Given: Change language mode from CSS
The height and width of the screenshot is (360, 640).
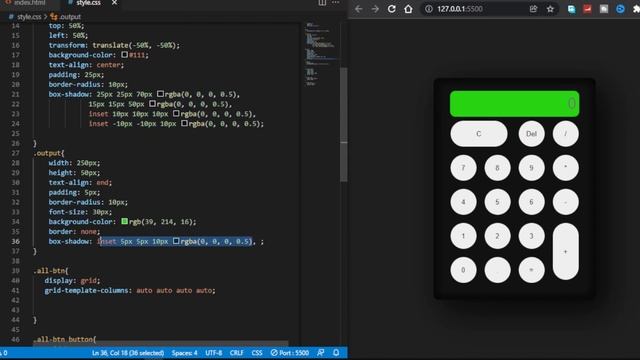Looking at the screenshot, I should pos(257,353).
